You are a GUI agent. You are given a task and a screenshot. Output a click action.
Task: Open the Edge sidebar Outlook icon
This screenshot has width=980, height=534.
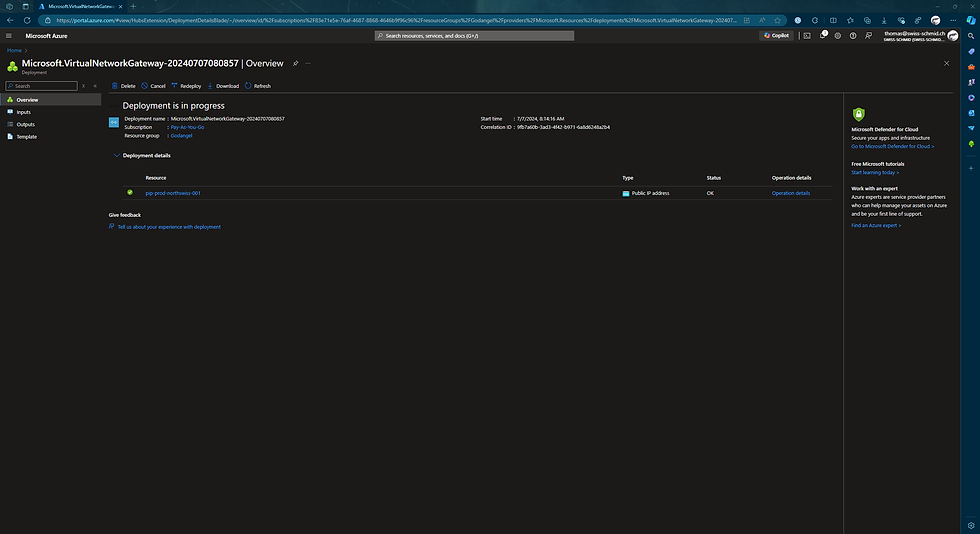(x=971, y=113)
